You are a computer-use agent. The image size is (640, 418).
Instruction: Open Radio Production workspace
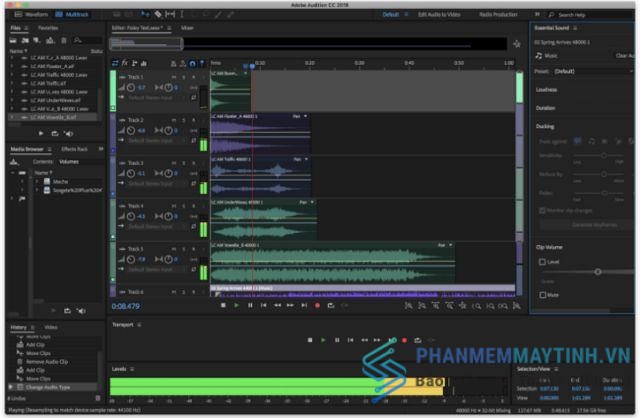(x=498, y=14)
